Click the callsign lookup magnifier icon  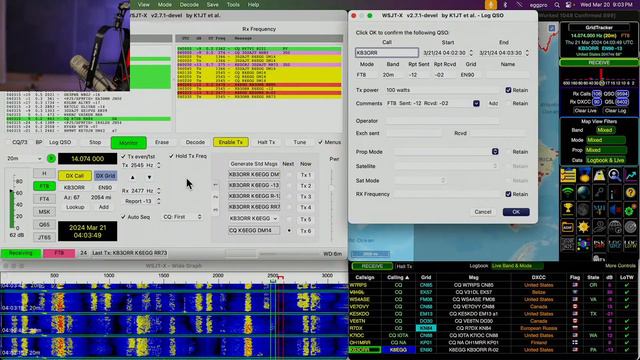pyautogui.click(x=615, y=176)
